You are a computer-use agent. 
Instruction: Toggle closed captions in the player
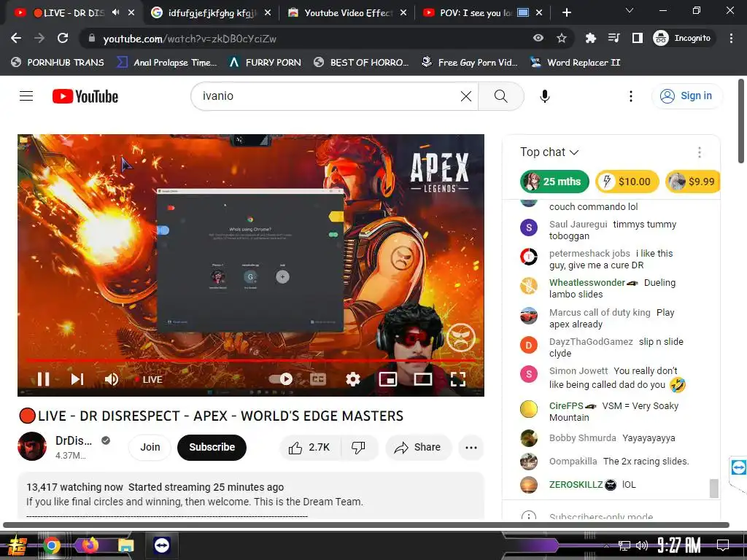click(318, 379)
